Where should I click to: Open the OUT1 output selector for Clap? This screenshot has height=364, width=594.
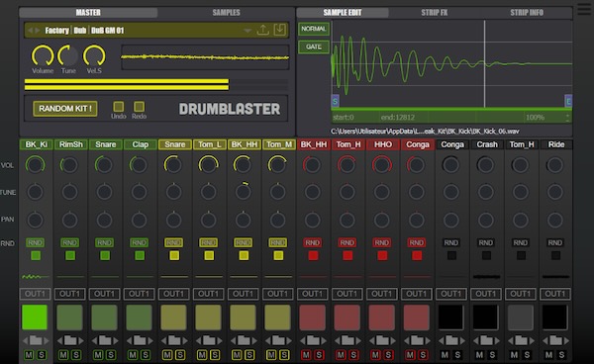point(139,294)
